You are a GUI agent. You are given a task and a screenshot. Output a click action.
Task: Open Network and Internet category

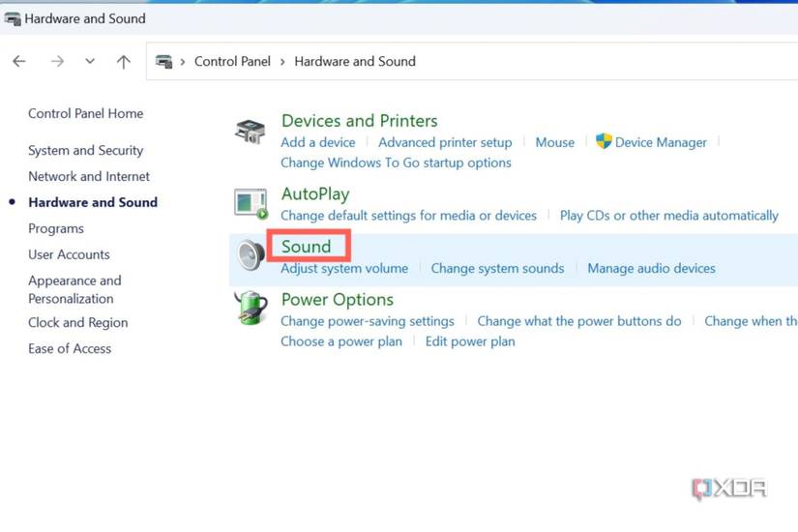click(x=89, y=177)
